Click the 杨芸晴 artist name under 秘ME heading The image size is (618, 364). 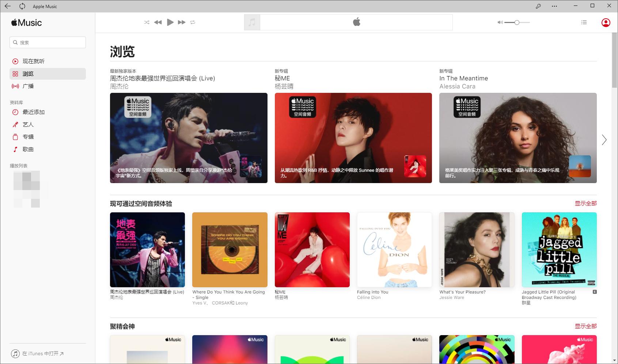(284, 87)
